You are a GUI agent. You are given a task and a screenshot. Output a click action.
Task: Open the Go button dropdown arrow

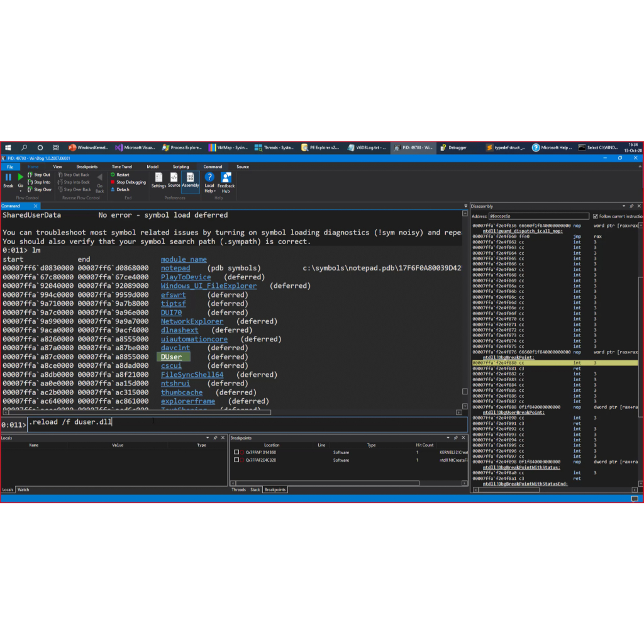[x=21, y=191]
